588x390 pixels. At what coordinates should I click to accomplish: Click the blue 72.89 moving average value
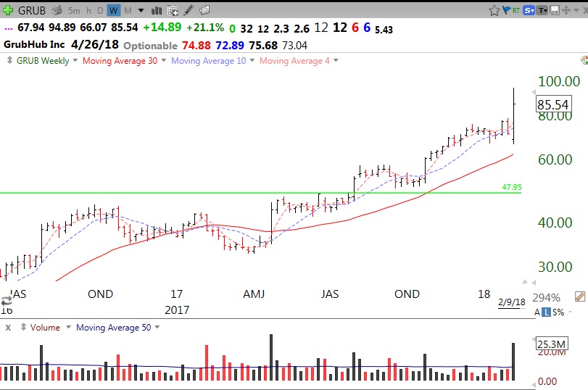pos(230,46)
